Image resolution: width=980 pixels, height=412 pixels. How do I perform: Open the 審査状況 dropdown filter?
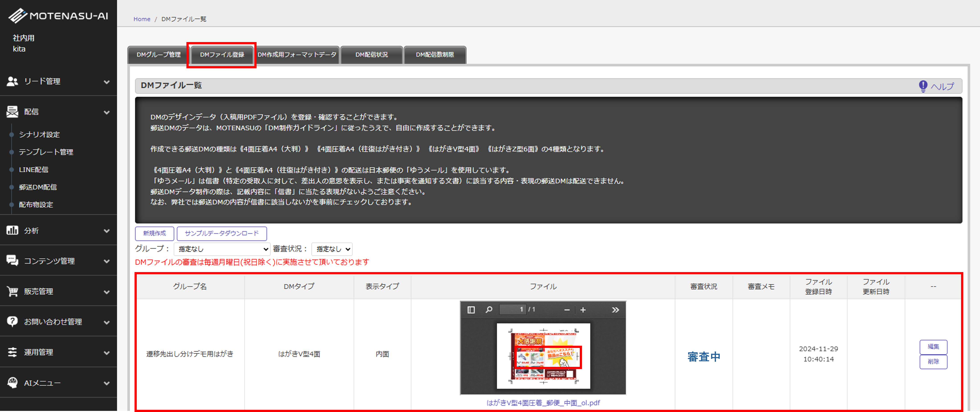pyautogui.click(x=332, y=249)
